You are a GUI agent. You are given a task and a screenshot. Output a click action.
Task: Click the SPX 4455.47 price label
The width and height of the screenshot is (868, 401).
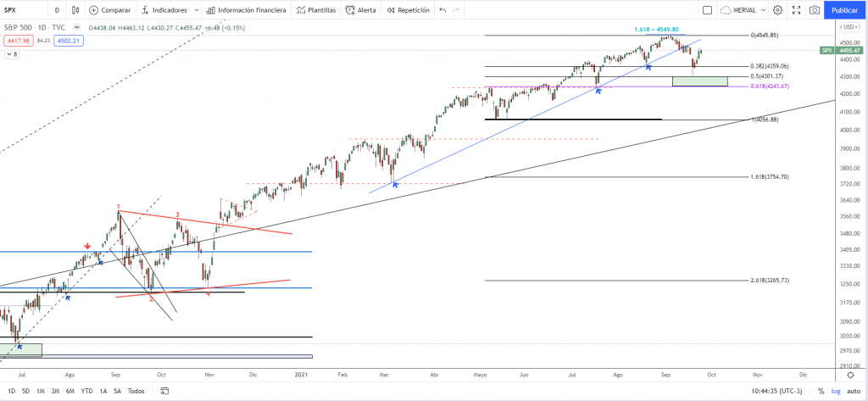coord(841,50)
